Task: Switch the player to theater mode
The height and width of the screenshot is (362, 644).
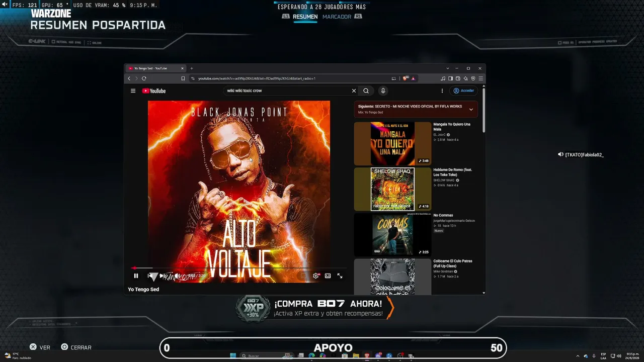Action: (328, 276)
